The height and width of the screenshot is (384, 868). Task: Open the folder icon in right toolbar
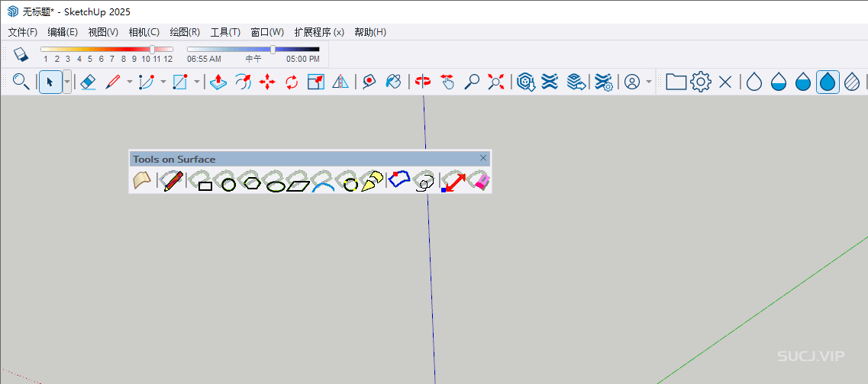[x=676, y=82]
